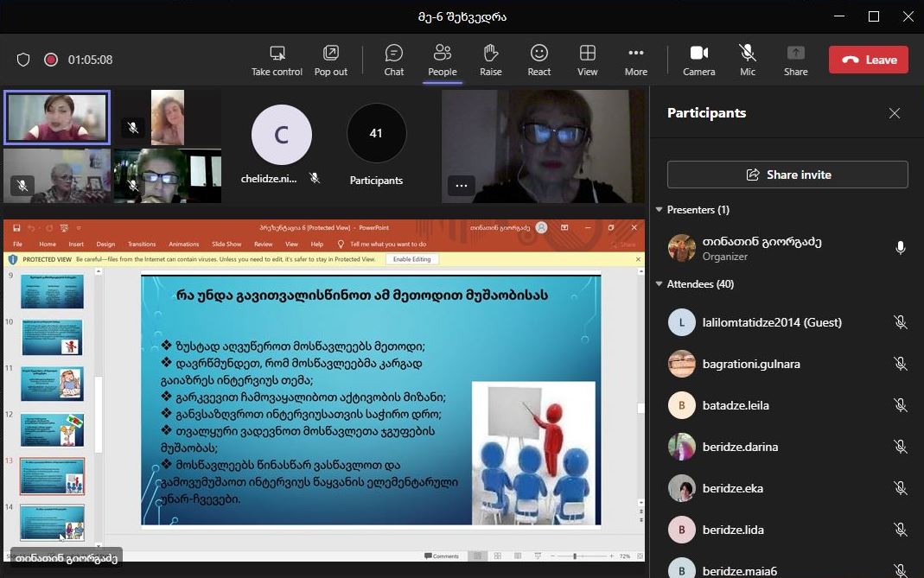The width and height of the screenshot is (924, 578).
Task: Click mute icon for lalilomtatidze2014 (Guest)
Action: [x=900, y=322]
